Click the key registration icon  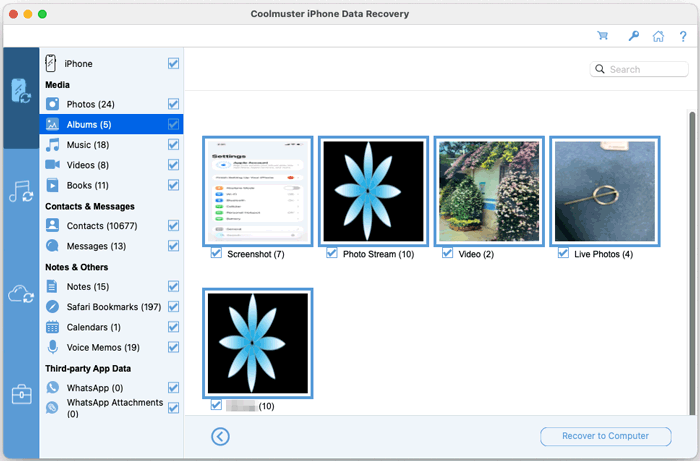coord(633,36)
